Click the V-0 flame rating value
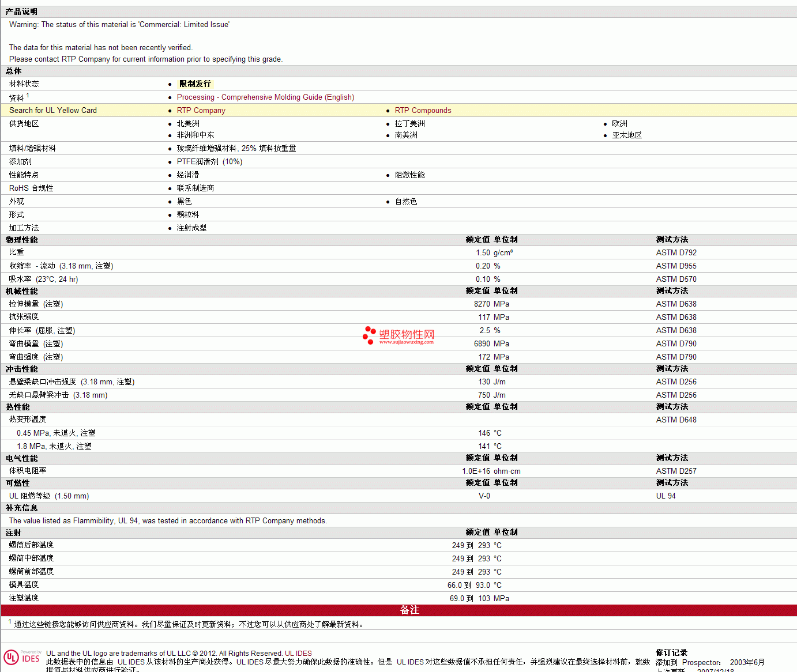 point(484,496)
